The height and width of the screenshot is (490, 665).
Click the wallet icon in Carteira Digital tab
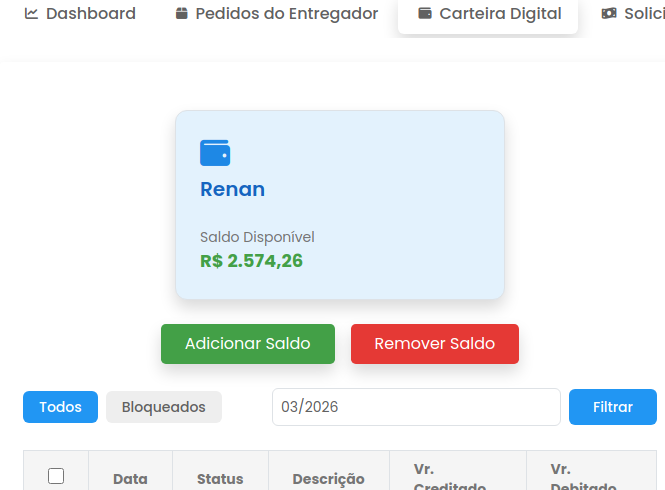[425, 14]
